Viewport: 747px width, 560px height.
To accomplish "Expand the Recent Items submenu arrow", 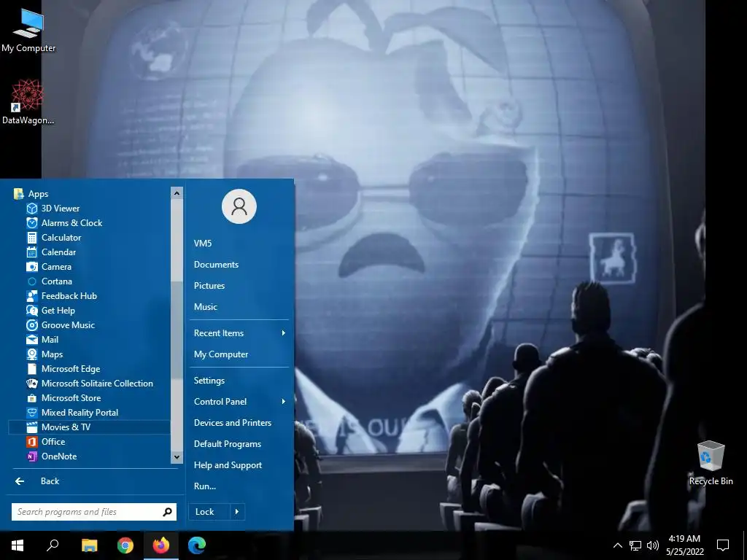I will (x=284, y=332).
